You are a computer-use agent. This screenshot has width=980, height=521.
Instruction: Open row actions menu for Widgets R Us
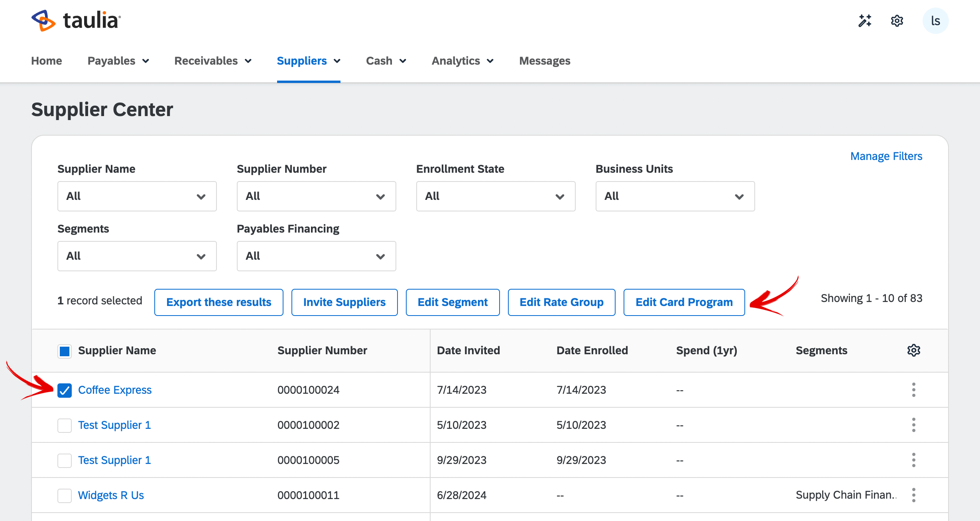click(913, 495)
